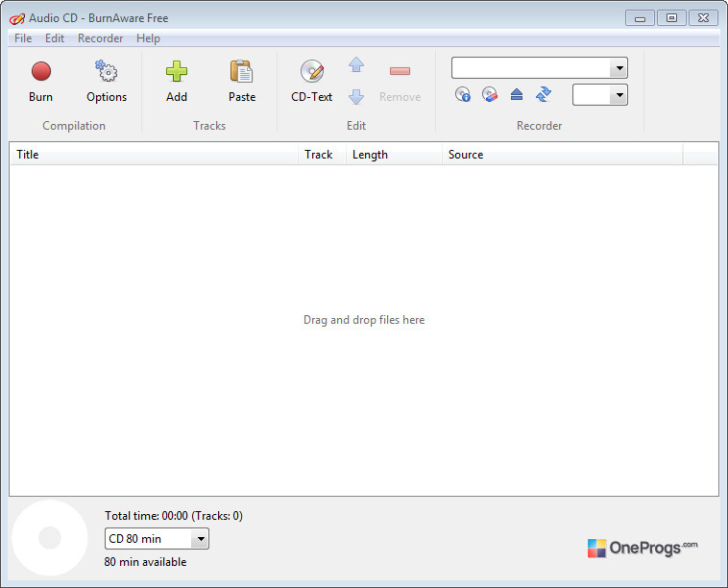The width and height of the screenshot is (728, 588).
Task: Erase disc using the eraser disc icon
Action: [x=490, y=94]
